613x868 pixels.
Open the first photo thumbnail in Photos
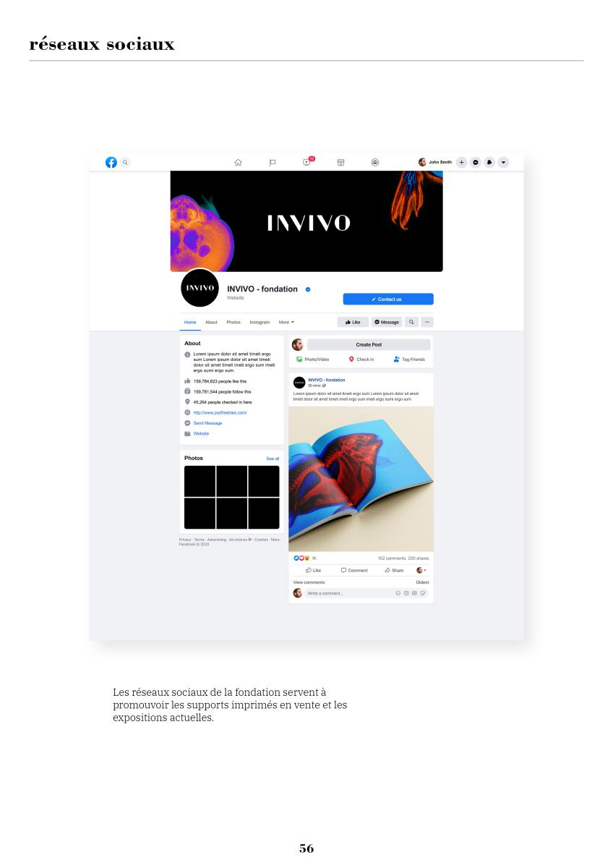(200, 481)
